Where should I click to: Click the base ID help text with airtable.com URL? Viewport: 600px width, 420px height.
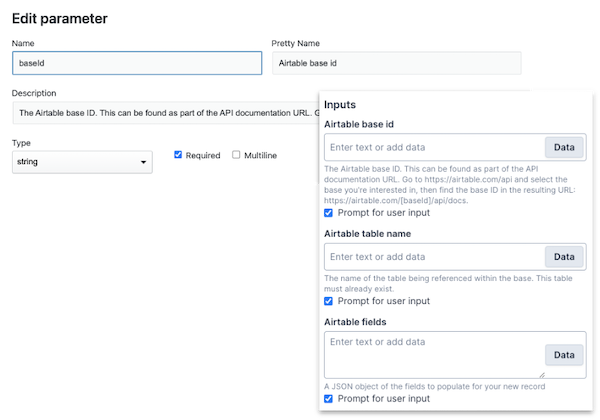pos(450,185)
